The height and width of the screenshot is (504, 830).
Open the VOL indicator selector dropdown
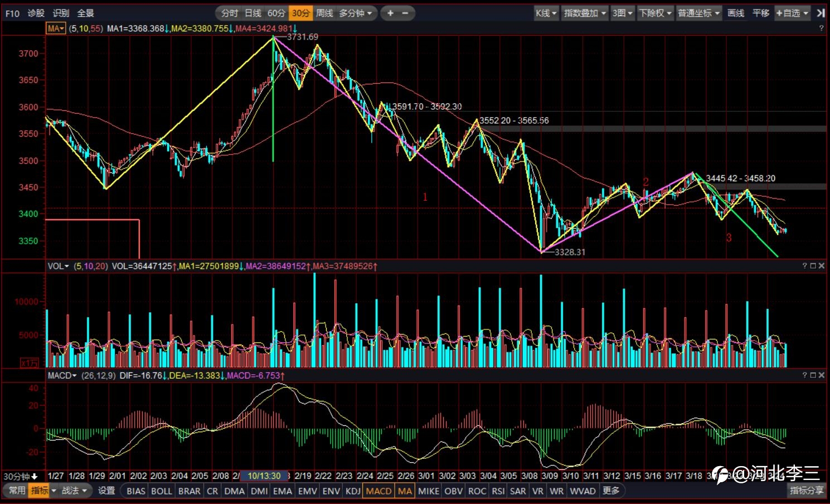click(58, 266)
